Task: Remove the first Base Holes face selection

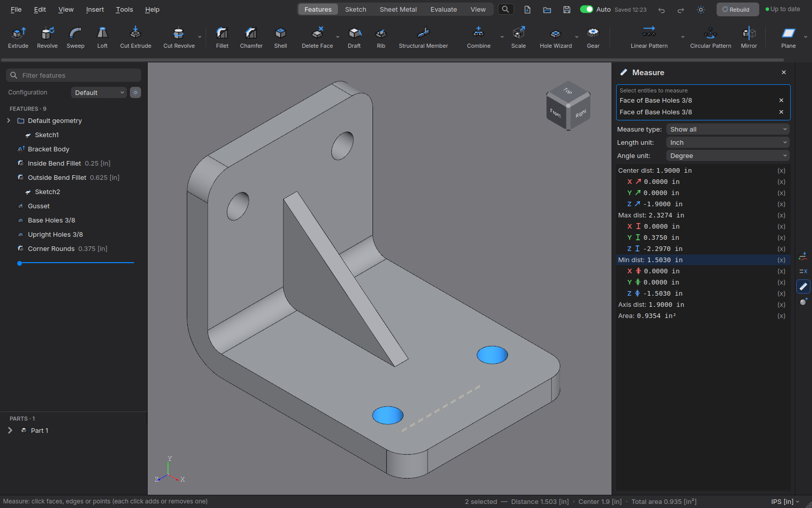Action: click(781, 100)
